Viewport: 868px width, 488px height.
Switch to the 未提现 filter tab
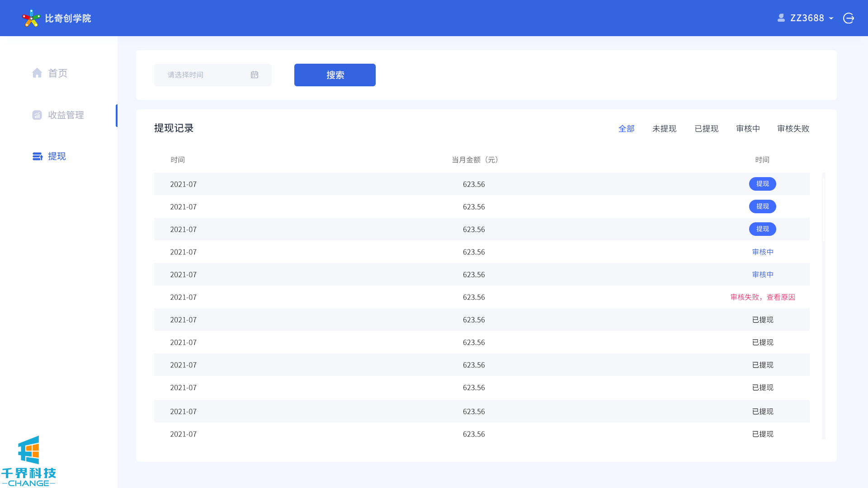664,129
